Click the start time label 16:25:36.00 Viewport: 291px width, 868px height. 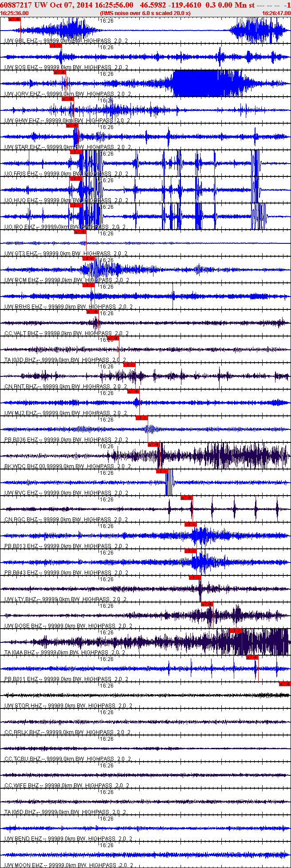coord(15,13)
